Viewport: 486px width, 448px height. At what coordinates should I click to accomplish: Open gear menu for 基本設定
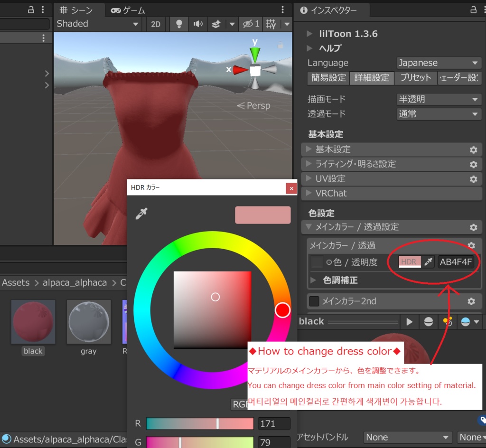tap(473, 150)
